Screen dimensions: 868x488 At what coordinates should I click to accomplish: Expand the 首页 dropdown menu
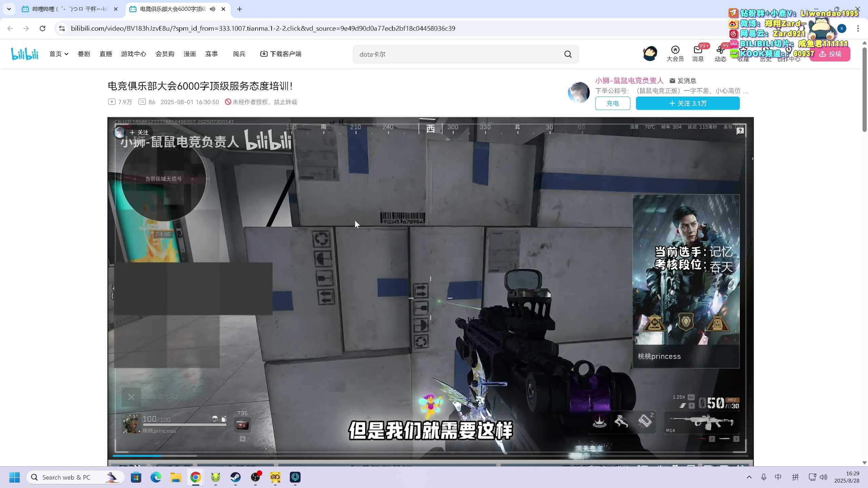click(x=59, y=54)
